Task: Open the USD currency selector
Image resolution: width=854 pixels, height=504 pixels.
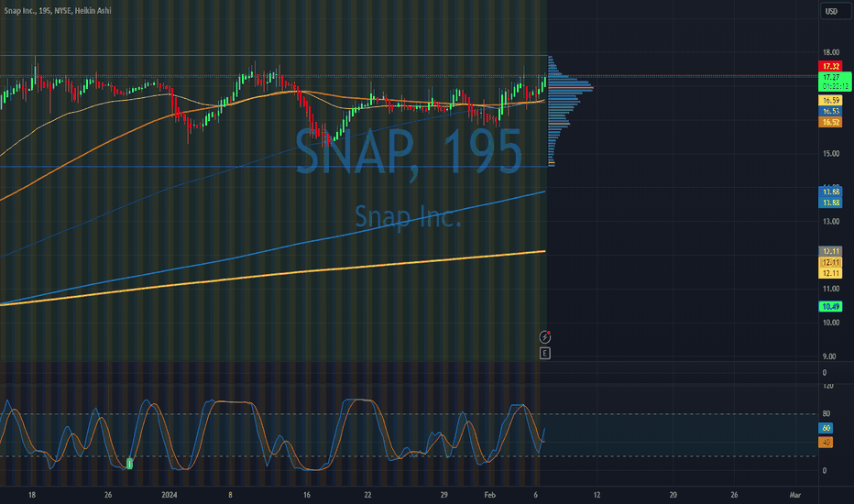Action: coord(835,11)
